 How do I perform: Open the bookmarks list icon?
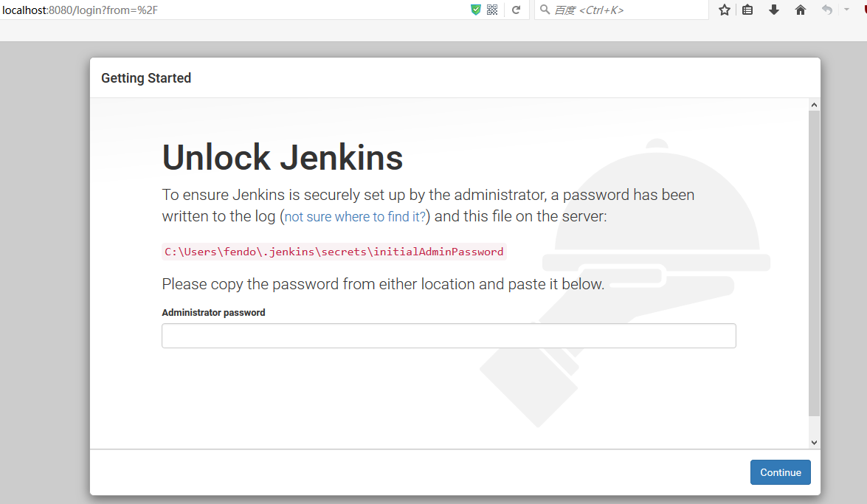(x=747, y=10)
